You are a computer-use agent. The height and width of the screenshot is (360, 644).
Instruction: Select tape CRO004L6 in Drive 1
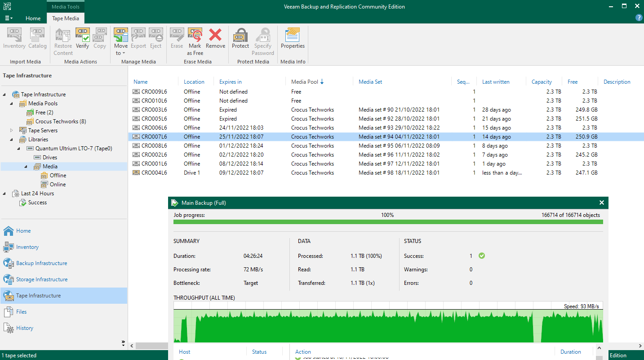coord(385,173)
